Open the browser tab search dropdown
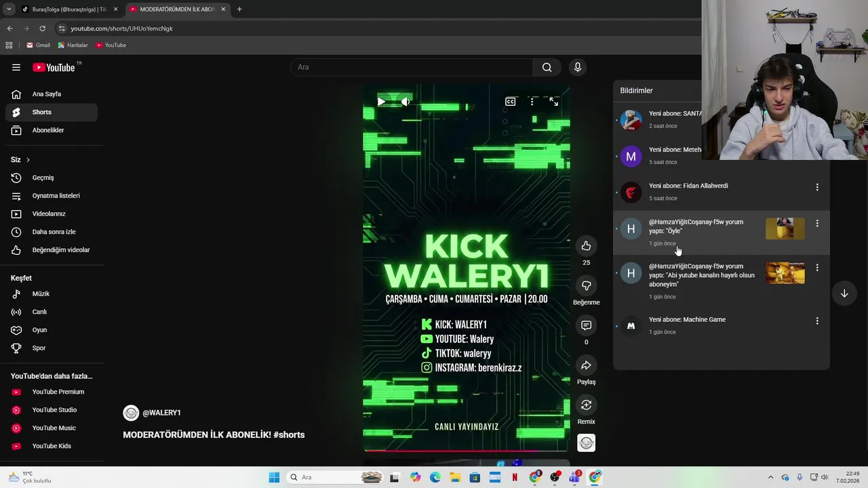The height and width of the screenshot is (488, 868). click(x=8, y=9)
